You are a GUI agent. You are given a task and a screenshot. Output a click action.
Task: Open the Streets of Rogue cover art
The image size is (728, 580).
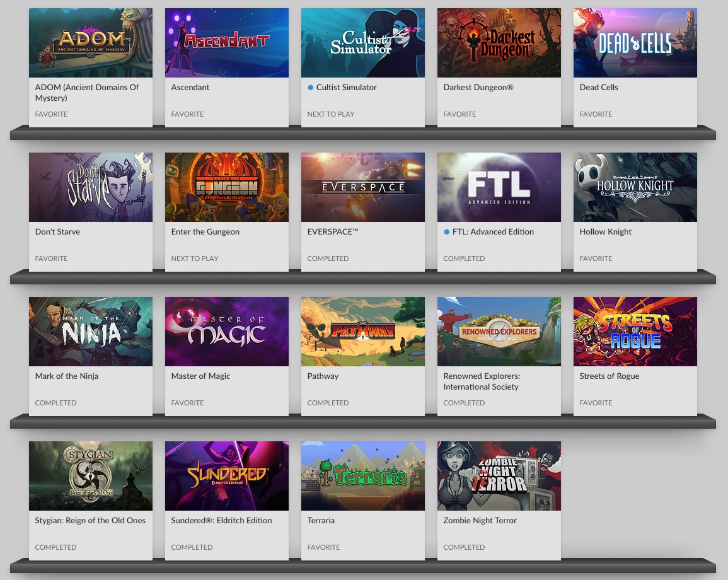pos(635,332)
